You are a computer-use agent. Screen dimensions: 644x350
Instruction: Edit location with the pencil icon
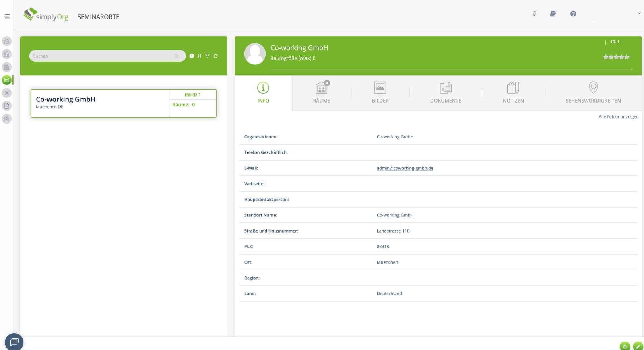point(638,346)
